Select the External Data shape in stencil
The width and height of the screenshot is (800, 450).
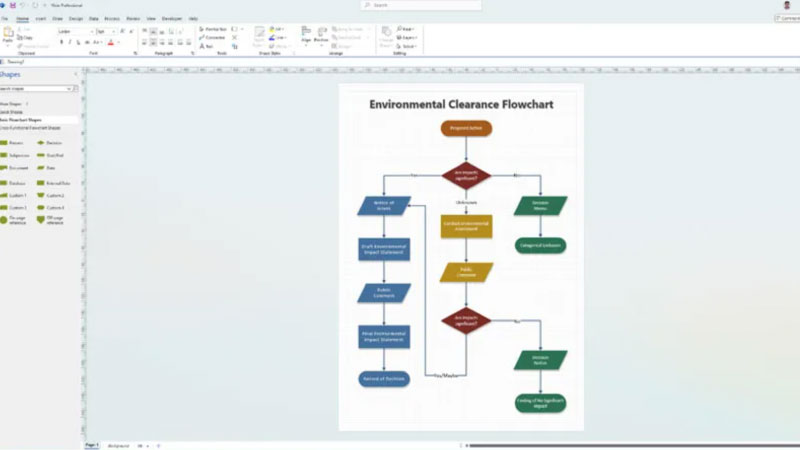click(54, 183)
